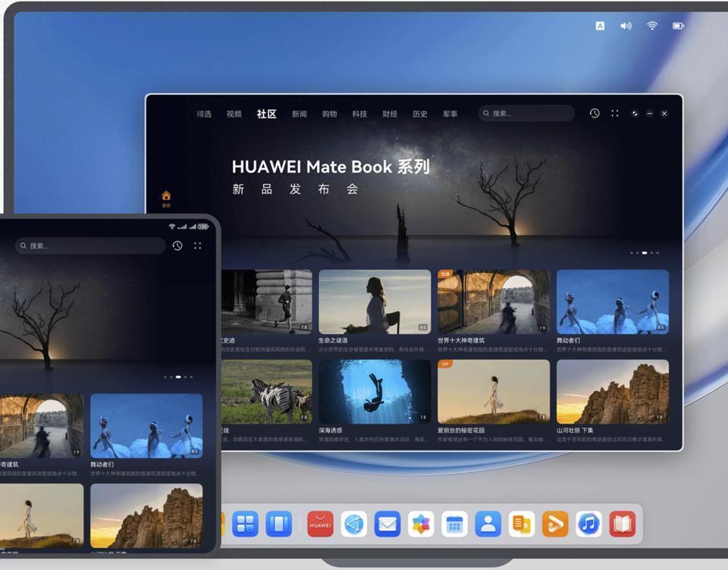Click the carousel page dots in desktop video window

(x=645, y=253)
